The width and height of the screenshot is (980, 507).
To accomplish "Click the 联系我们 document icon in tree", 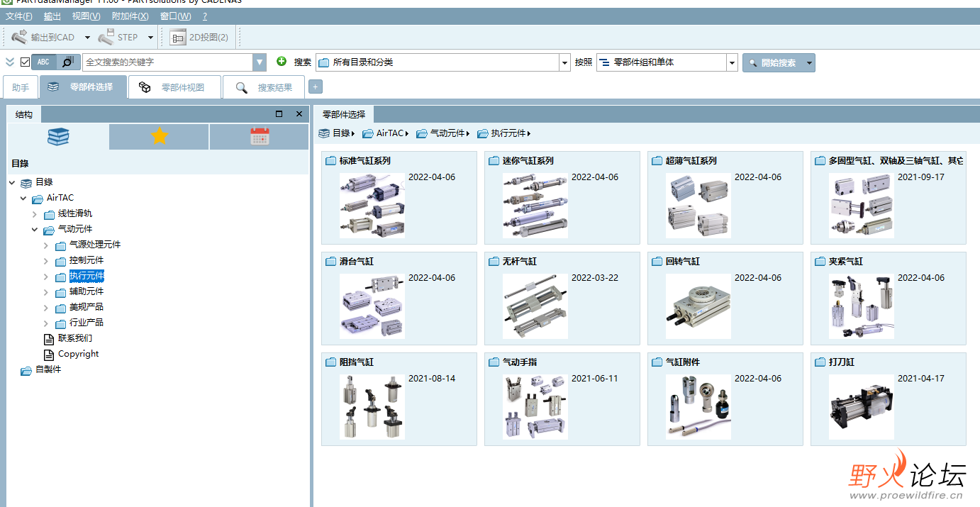I will click(x=49, y=339).
